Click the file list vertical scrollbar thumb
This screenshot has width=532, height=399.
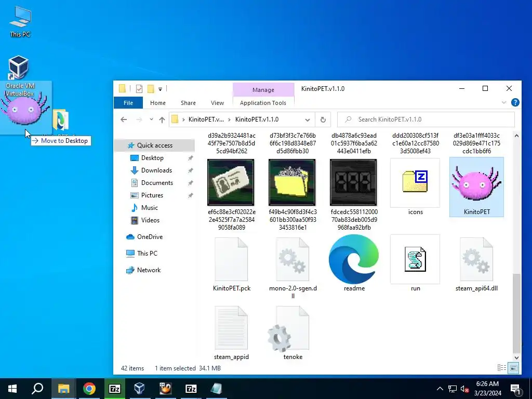point(516,312)
